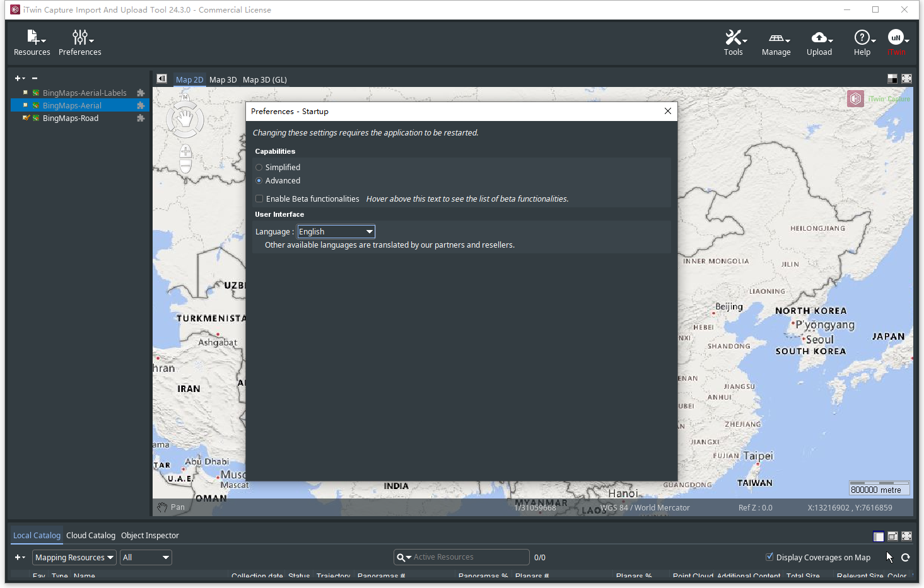This screenshot has width=924, height=588.
Task: Switch to the Object Inspector tab
Action: tap(150, 535)
